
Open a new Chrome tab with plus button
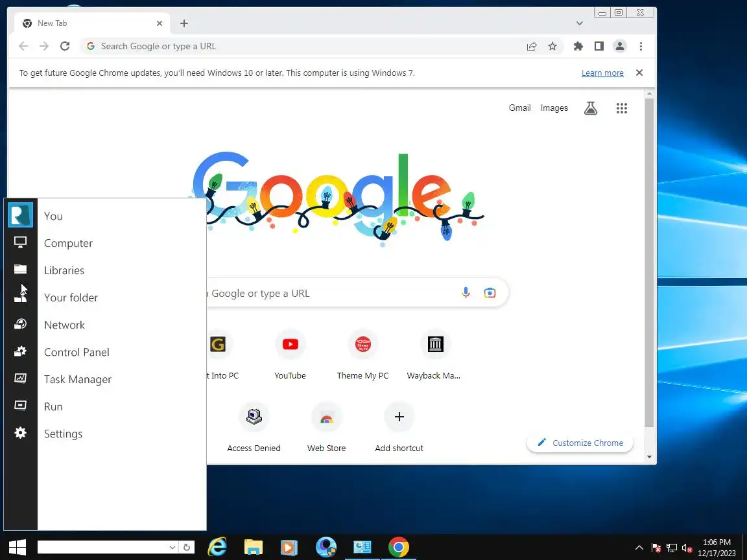click(x=184, y=23)
